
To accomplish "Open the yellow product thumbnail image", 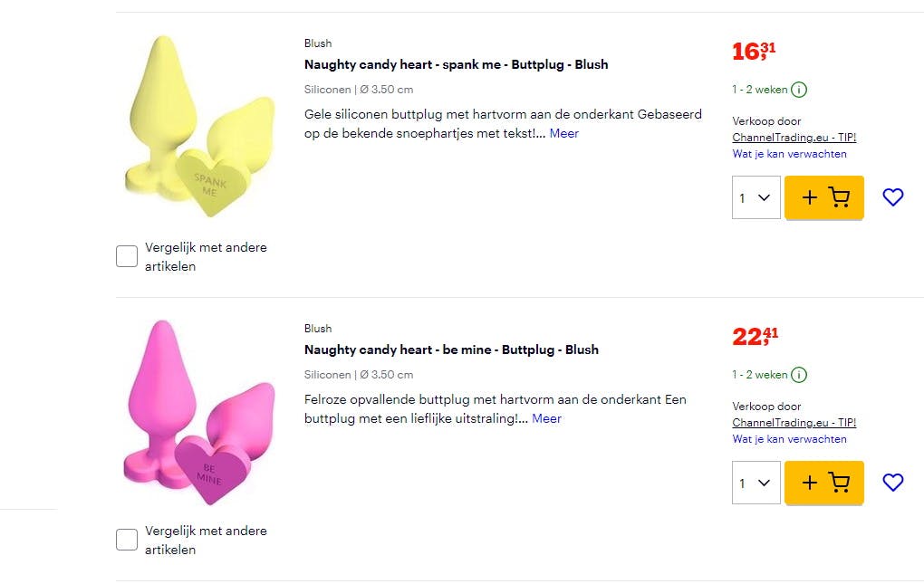I will tap(199, 127).
